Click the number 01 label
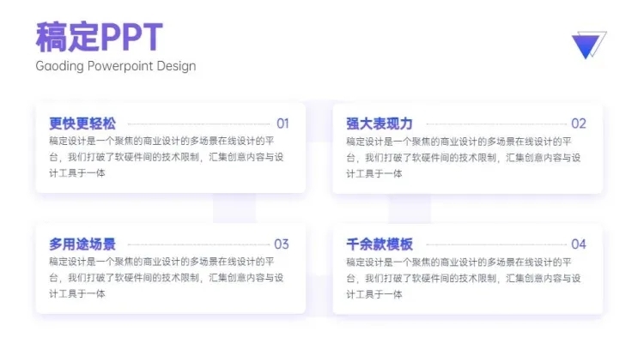The width and height of the screenshot is (644, 362). [x=283, y=124]
